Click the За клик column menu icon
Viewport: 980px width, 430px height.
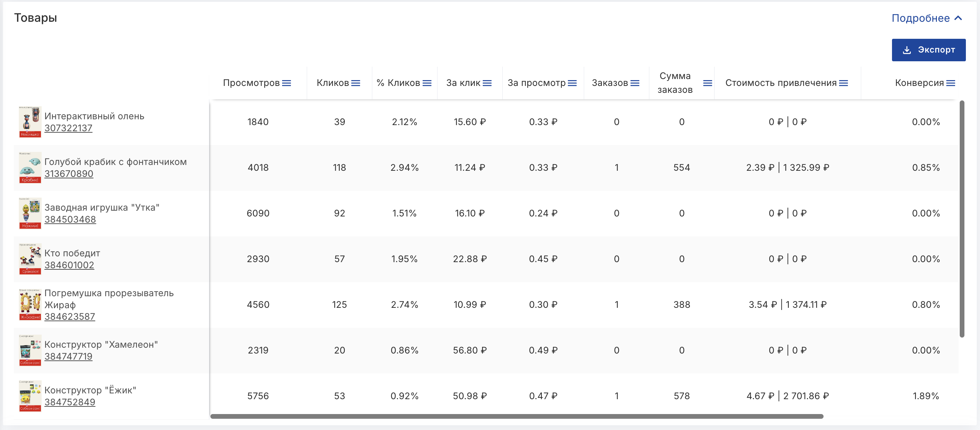point(487,83)
